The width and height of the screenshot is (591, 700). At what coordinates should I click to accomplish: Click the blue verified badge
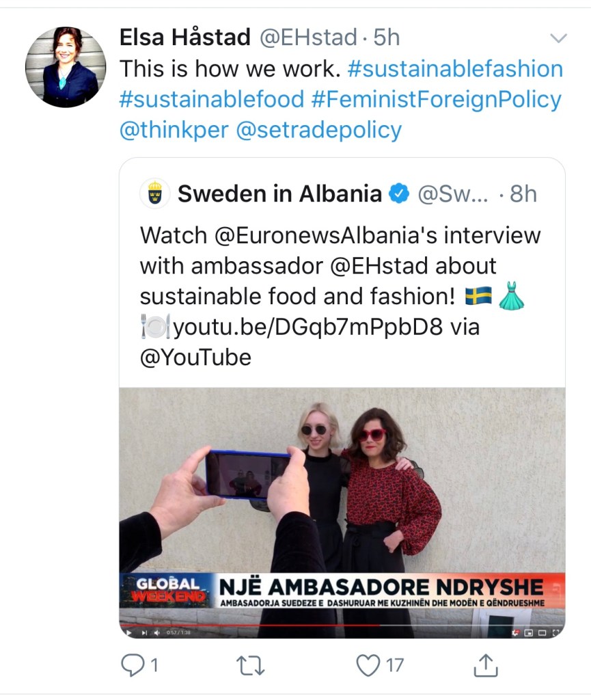tap(398, 195)
